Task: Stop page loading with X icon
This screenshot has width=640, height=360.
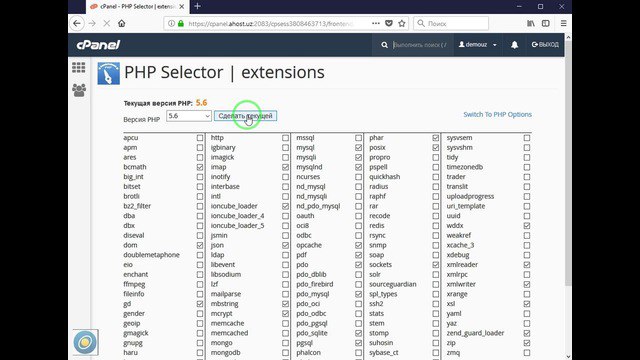Action: (x=107, y=24)
